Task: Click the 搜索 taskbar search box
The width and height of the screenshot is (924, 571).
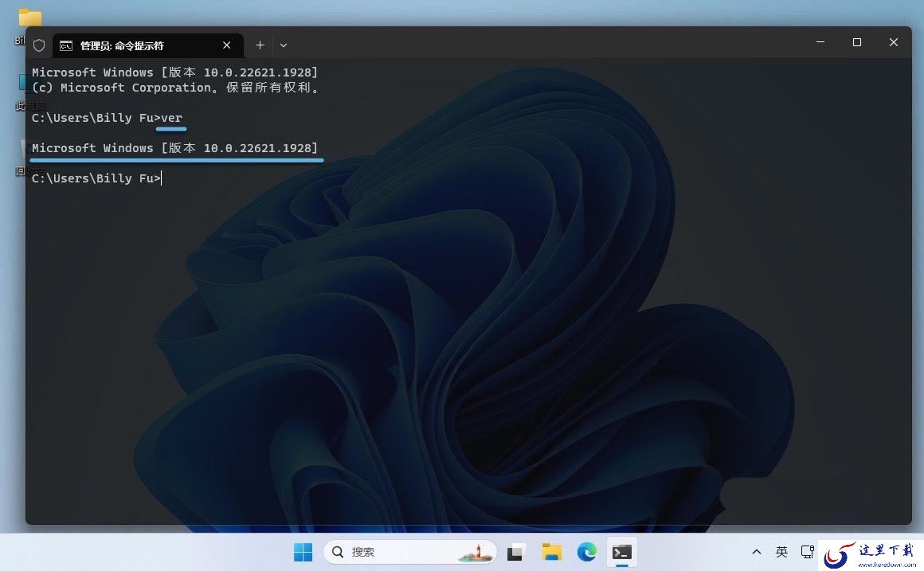Action: [x=409, y=552]
